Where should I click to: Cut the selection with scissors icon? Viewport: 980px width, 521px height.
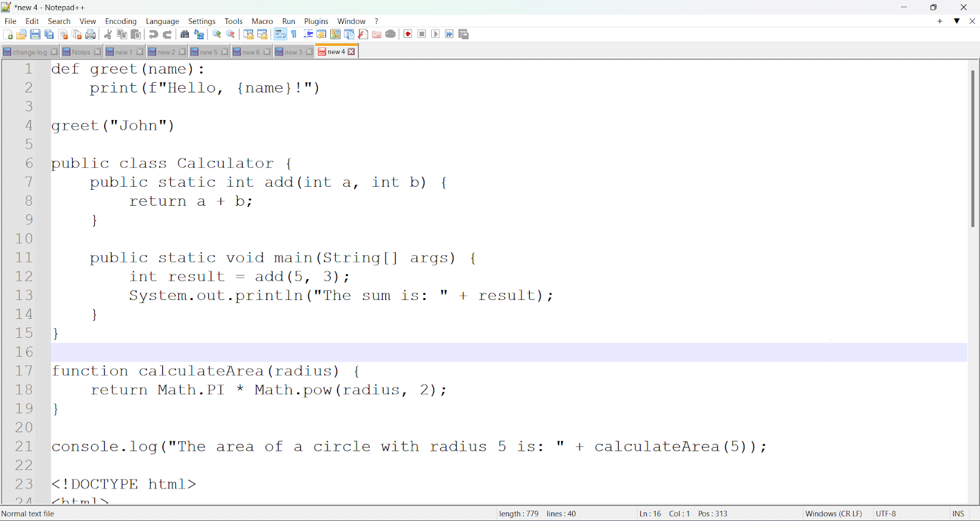click(108, 34)
